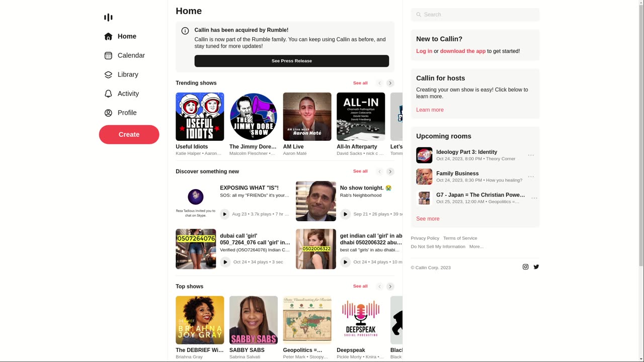Open the No show tonight episode thumbnail
Image resolution: width=644 pixels, height=362 pixels.
(316, 201)
